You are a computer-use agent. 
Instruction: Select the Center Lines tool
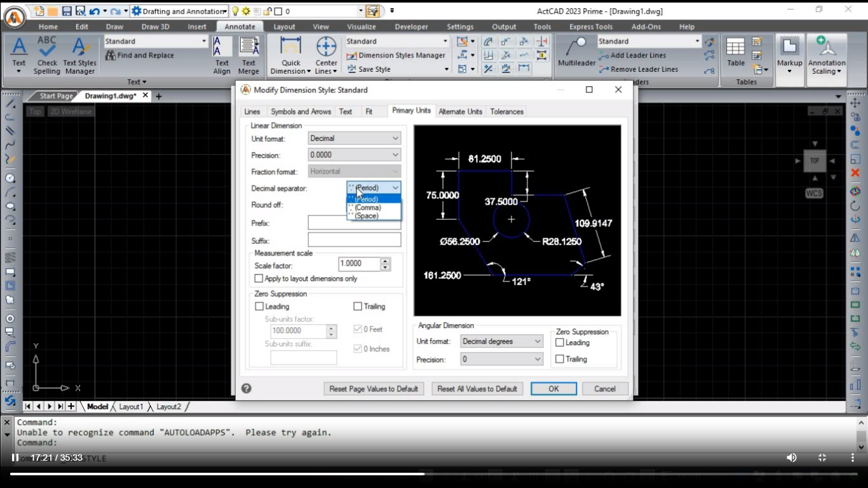[326, 55]
